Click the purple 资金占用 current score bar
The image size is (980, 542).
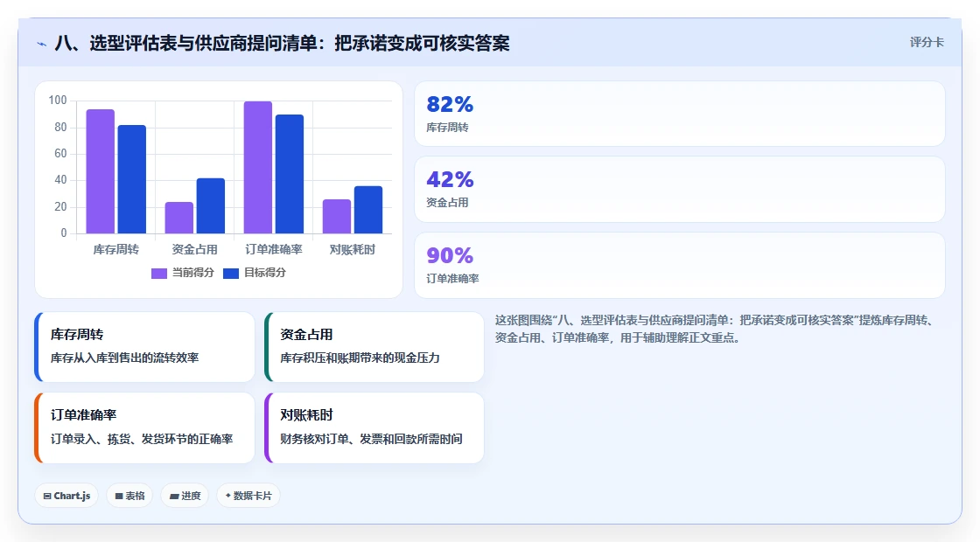[179, 218]
